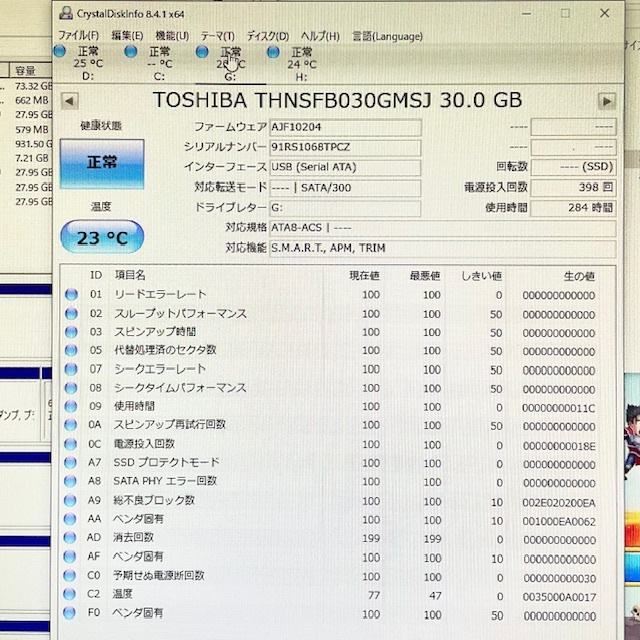Click status icon for A9 総不良ブロック数
The height and width of the screenshot is (640, 640).
point(70,500)
